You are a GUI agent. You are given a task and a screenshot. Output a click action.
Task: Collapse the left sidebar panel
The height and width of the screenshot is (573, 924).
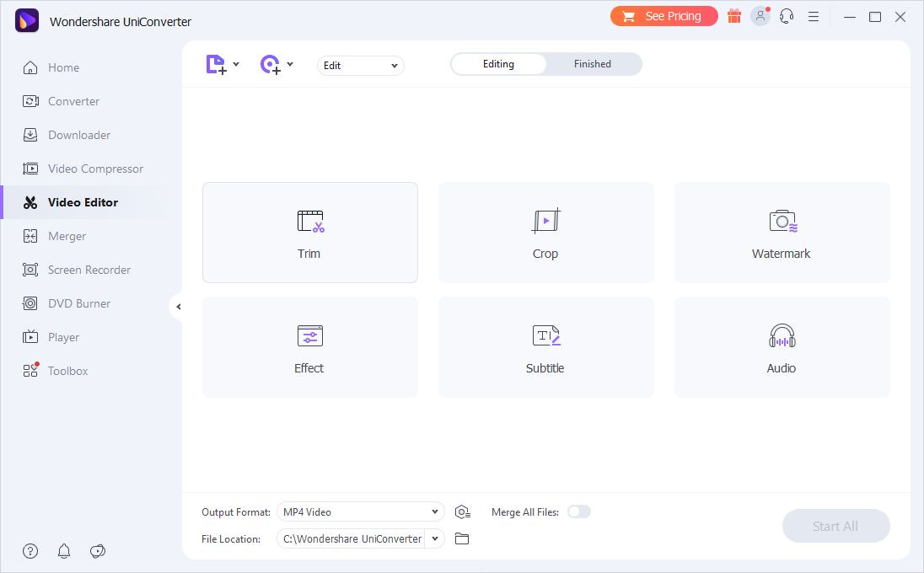click(x=178, y=307)
